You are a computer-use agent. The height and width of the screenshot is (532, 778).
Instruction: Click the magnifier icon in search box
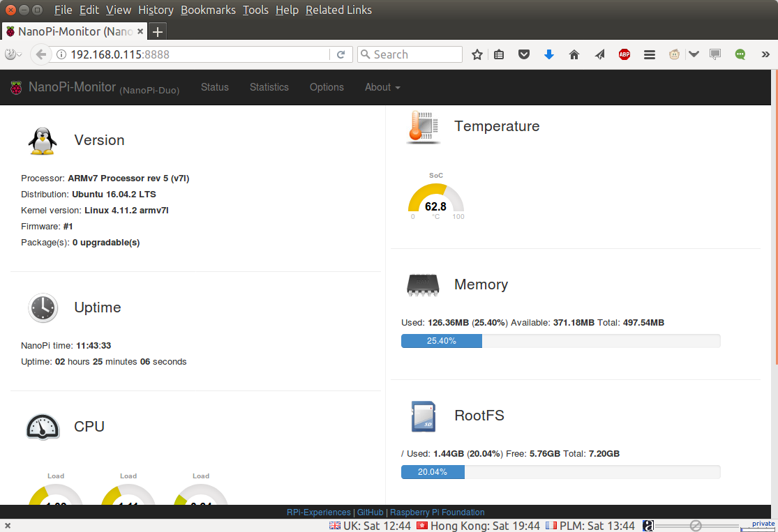tap(365, 54)
